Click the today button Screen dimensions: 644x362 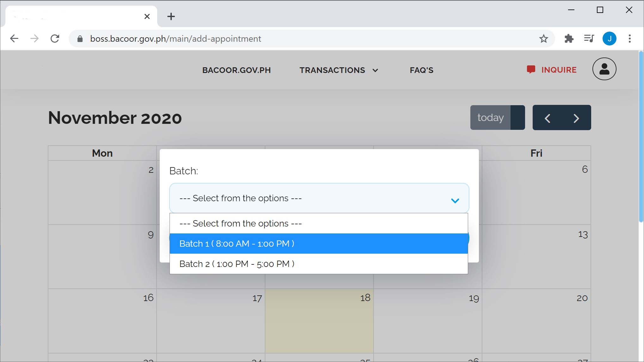click(490, 117)
